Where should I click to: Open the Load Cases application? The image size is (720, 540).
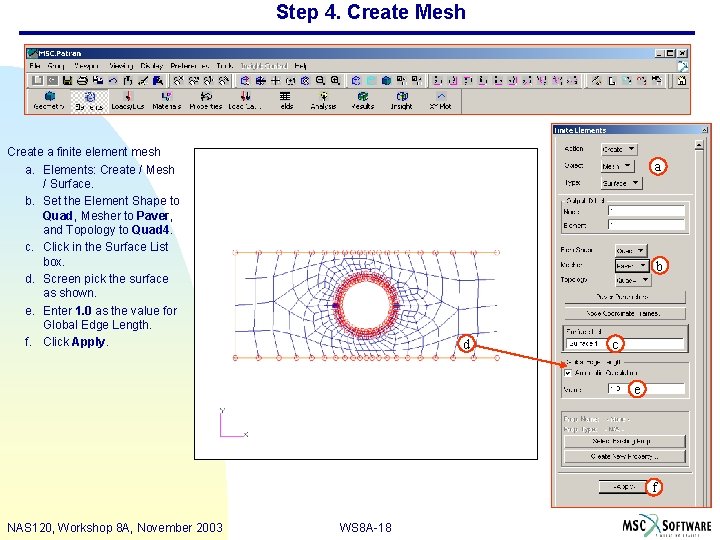click(x=245, y=101)
